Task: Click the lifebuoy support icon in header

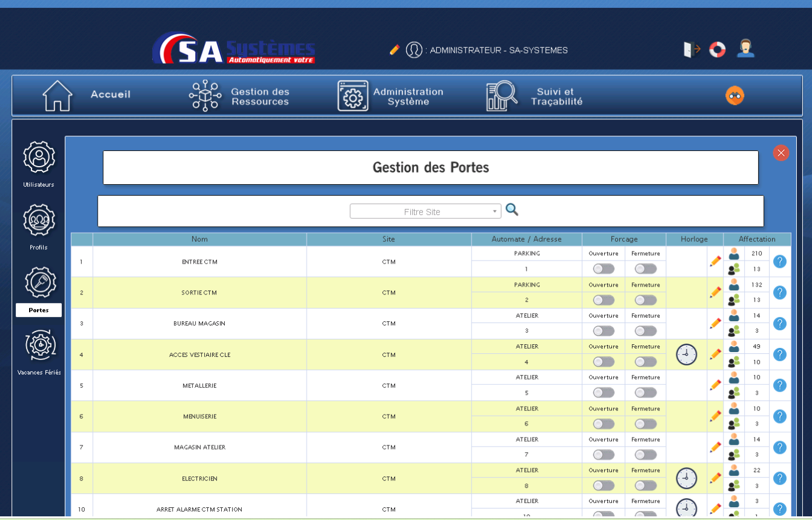Action: [x=717, y=50]
